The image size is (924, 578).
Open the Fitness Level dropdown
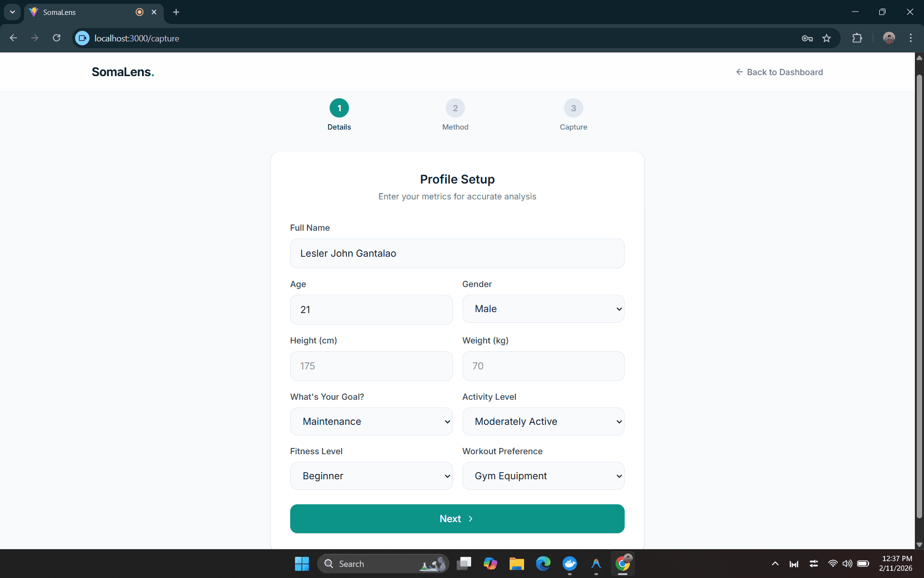pyautogui.click(x=371, y=476)
